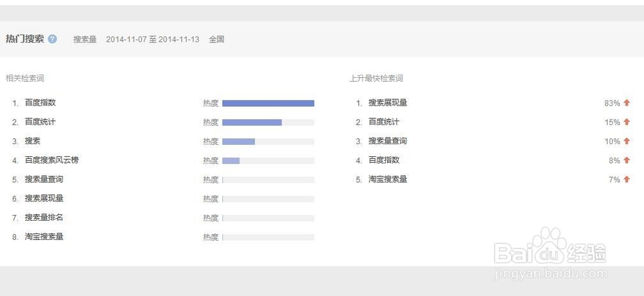Open 百度统计 in related search terms
This screenshot has height=296, width=644.
[x=41, y=122]
